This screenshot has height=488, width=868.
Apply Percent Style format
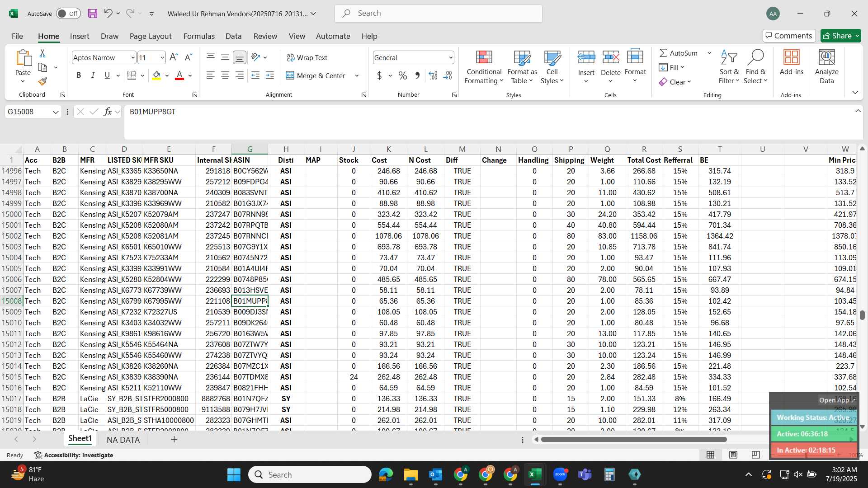pyautogui.click(x=403, y=75)
